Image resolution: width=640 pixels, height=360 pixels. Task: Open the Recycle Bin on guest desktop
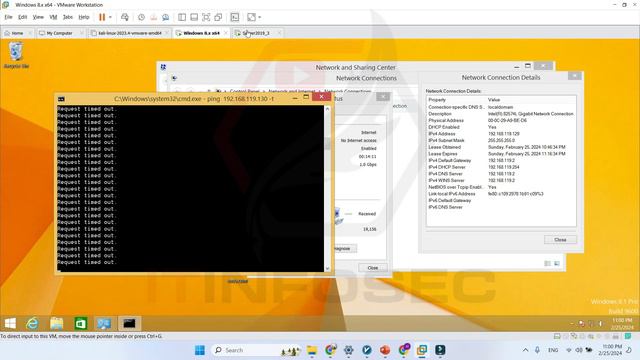[16, 56]
